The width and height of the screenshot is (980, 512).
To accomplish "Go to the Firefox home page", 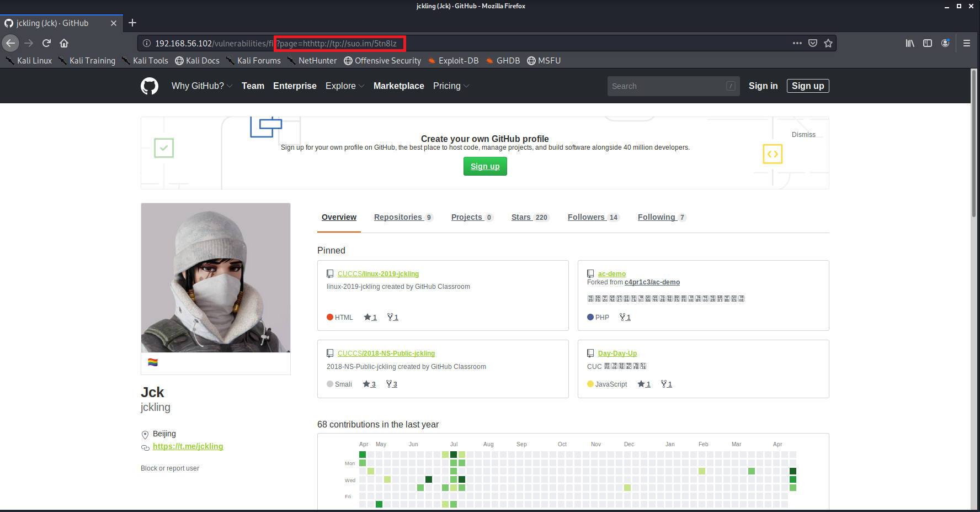I will coord(64,43).
